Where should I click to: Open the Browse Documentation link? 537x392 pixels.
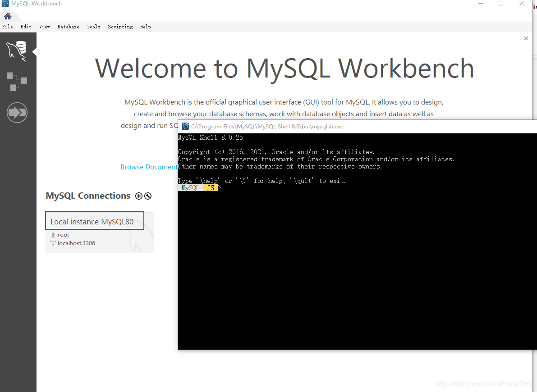click(149, 167)
